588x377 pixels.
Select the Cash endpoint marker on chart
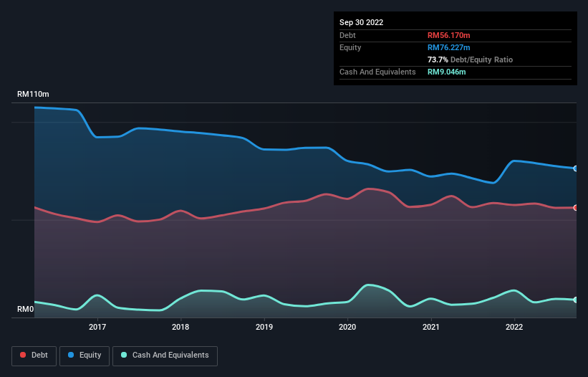pos(576,300)
